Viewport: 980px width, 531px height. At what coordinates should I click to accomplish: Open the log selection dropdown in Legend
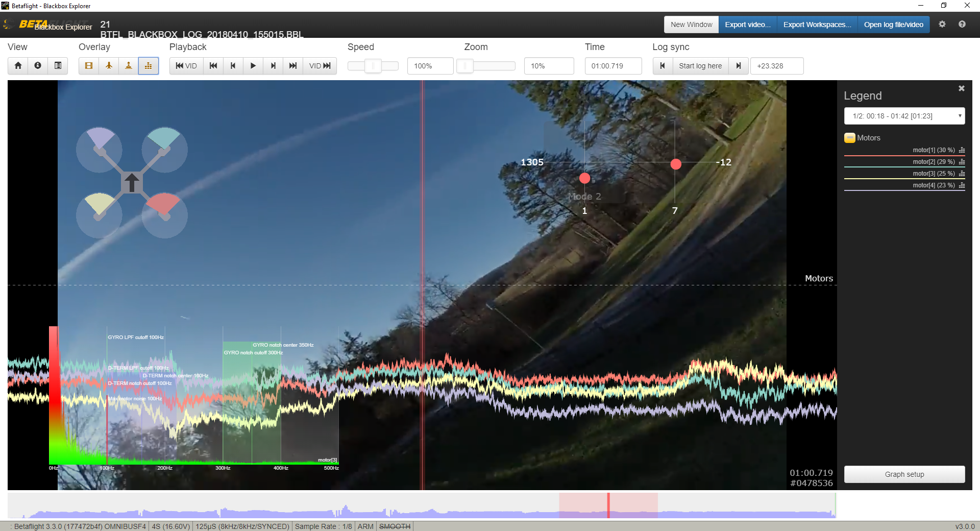[x=904, y=116]
